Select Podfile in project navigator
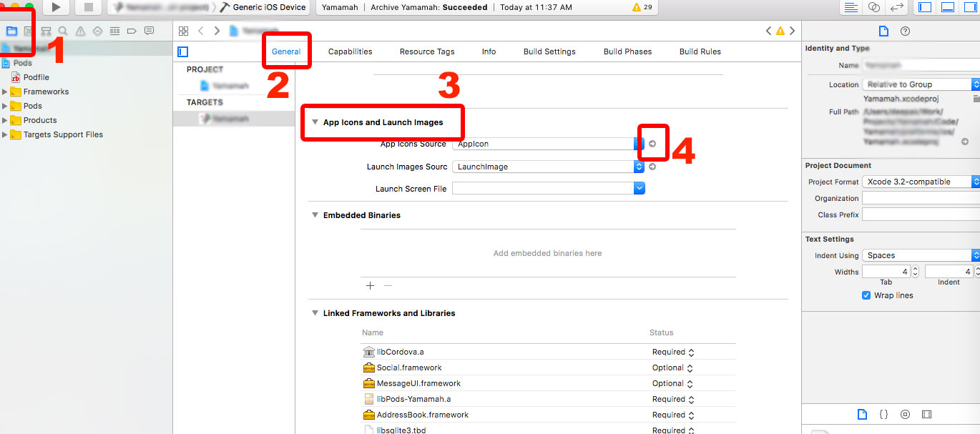This screenshot has height=434, width=980. pyautogui.click(x=36, y=77)
